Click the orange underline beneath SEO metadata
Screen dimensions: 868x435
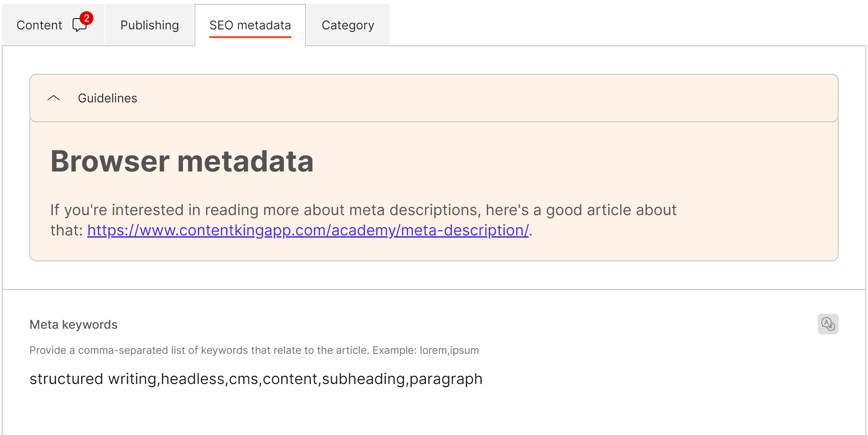click(250, 37)
